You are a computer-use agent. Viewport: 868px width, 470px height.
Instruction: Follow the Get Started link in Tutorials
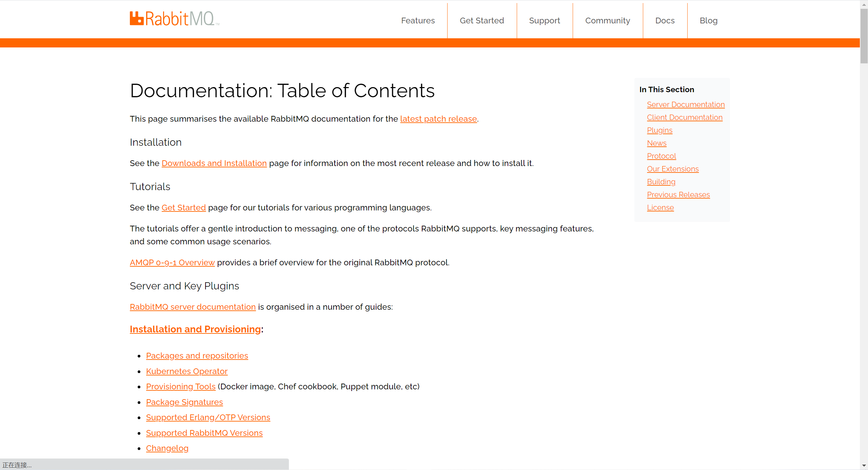point(184,208)
